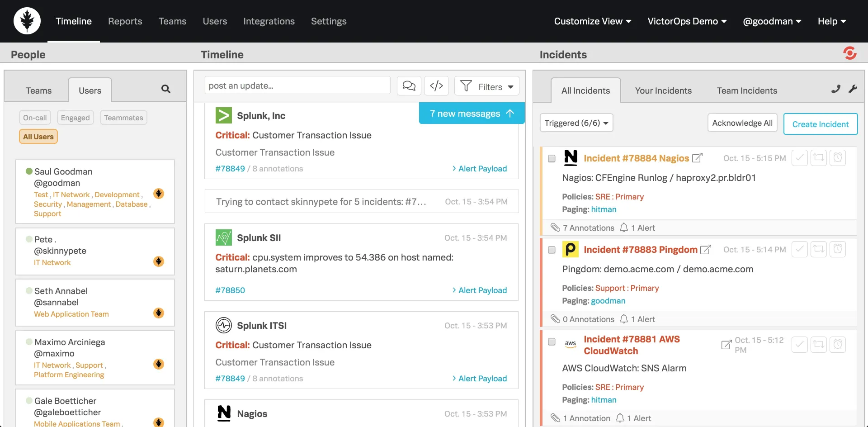The height and width of the screenshot is (427, 868).
Task: Open the Triggered (6/6) dropdown
Action: 576,123
